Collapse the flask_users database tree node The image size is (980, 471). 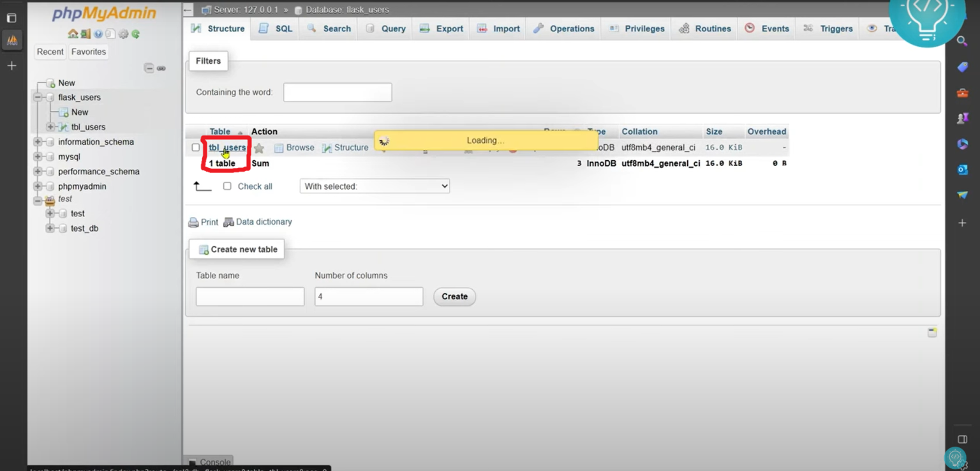(38, 98)
